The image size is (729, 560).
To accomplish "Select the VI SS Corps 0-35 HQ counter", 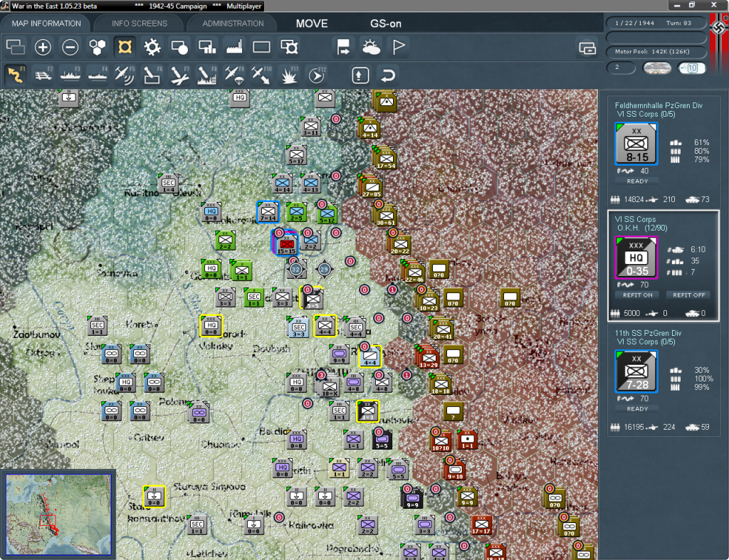I will pyautogui.click(x=636, y=258).
